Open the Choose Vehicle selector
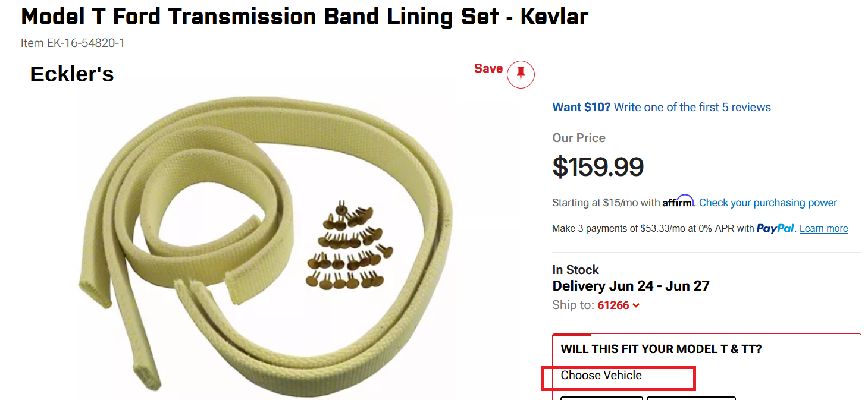This screenshot has height=400, width=868. pos(601,376)
